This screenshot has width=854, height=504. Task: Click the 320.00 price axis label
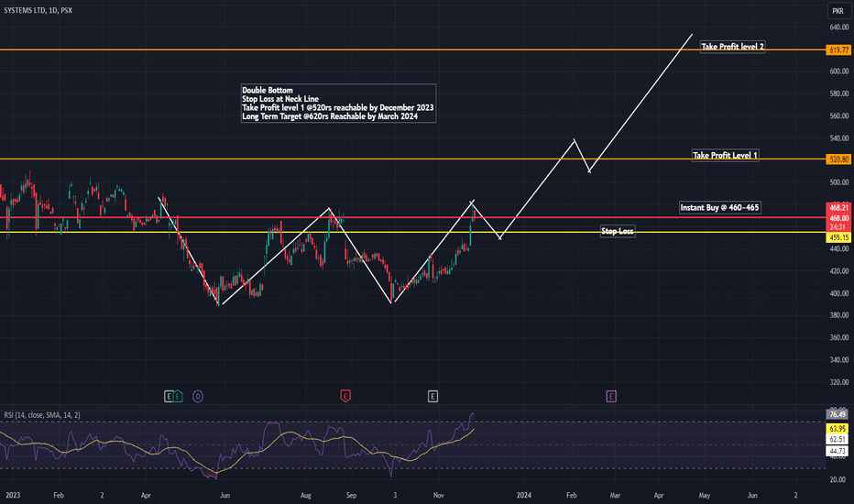pyautogui.click(x=838, y=382)
